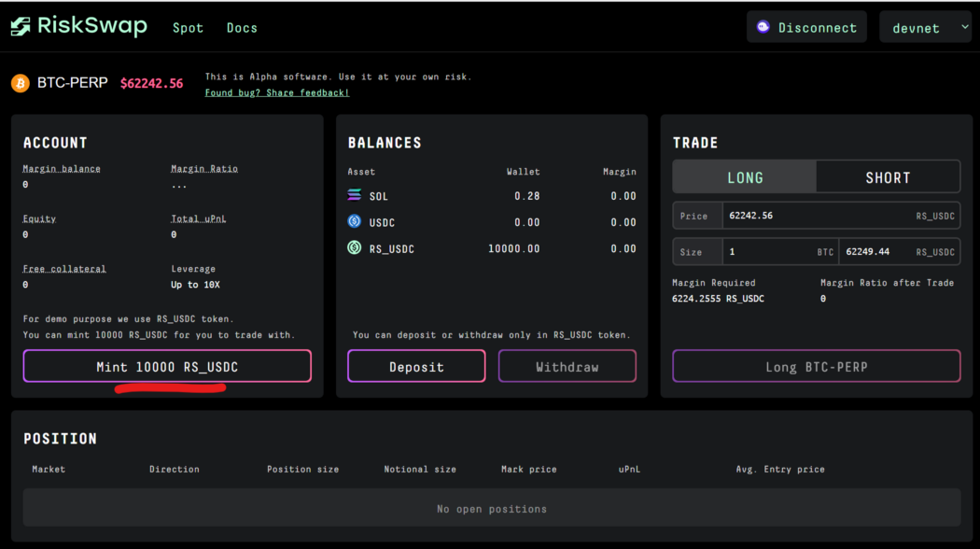This screenshot has height=549, width=980.
Task: Click the BTC-PERP market name
Action: 73,82
